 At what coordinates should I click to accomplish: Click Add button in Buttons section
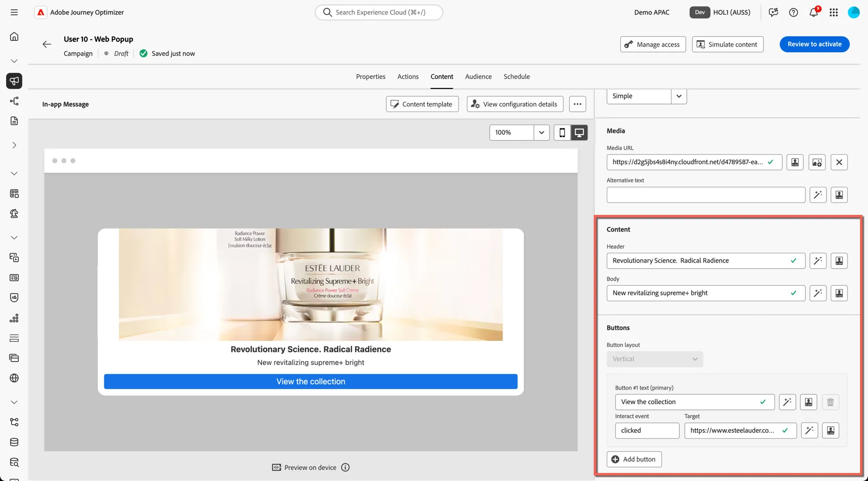coord(634,459)
